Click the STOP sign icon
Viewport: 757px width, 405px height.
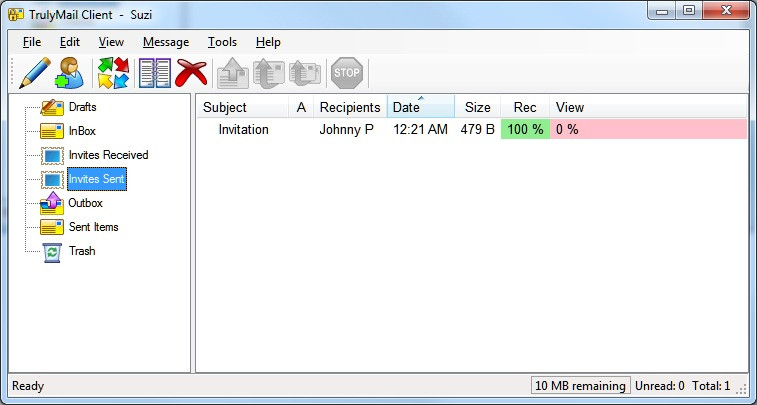347,73
